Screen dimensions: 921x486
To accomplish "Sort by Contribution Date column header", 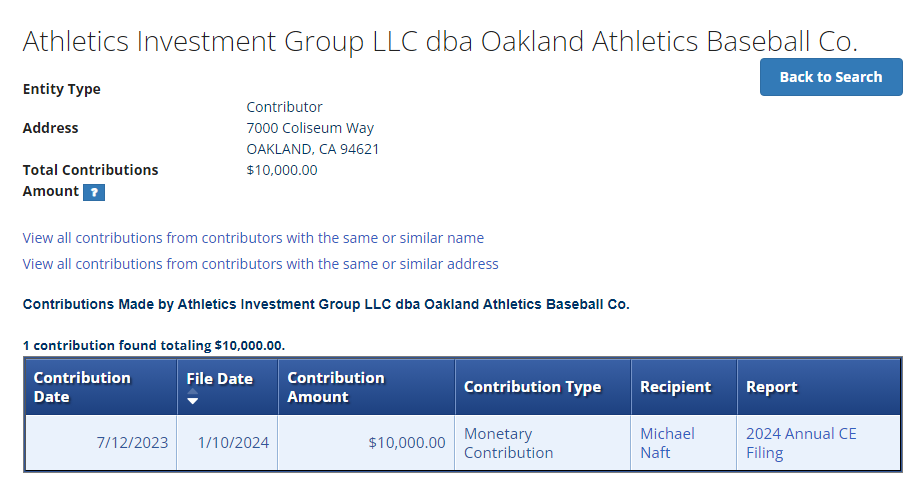I will [82, 387].
